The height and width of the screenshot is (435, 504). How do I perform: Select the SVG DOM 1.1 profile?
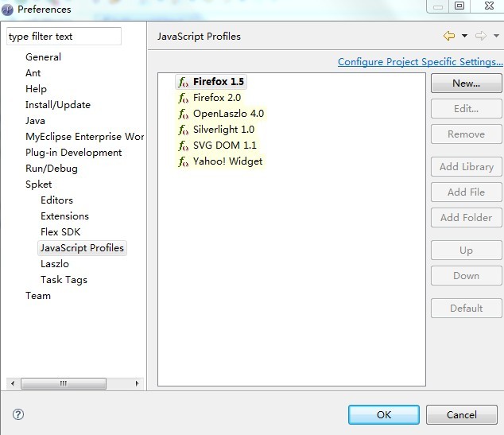[x=225, y=146]
